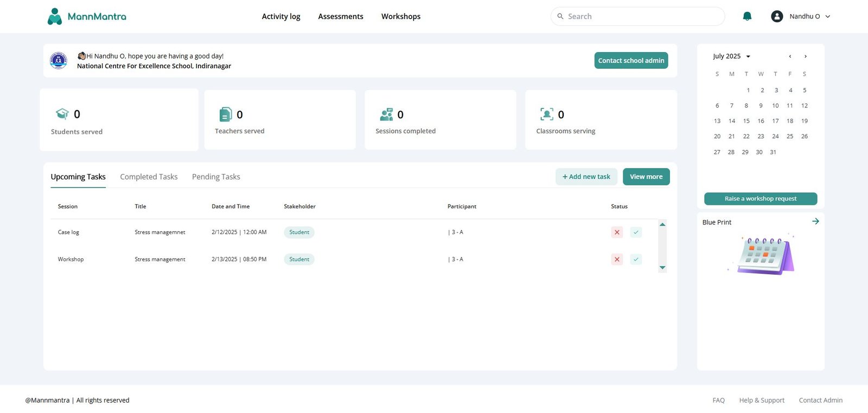The height and width of the screenshot is (413, 868).
Task: Open the Activity log menu
Action: (x=281, y=16)
